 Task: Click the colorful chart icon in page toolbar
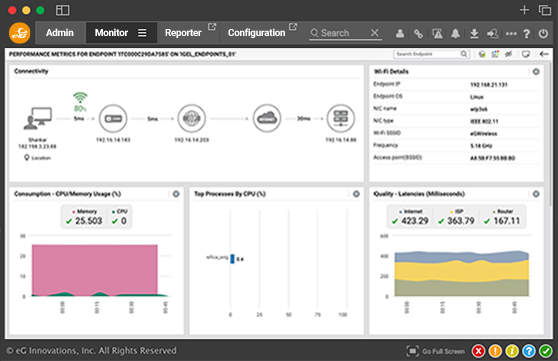(x=495, y=54)
